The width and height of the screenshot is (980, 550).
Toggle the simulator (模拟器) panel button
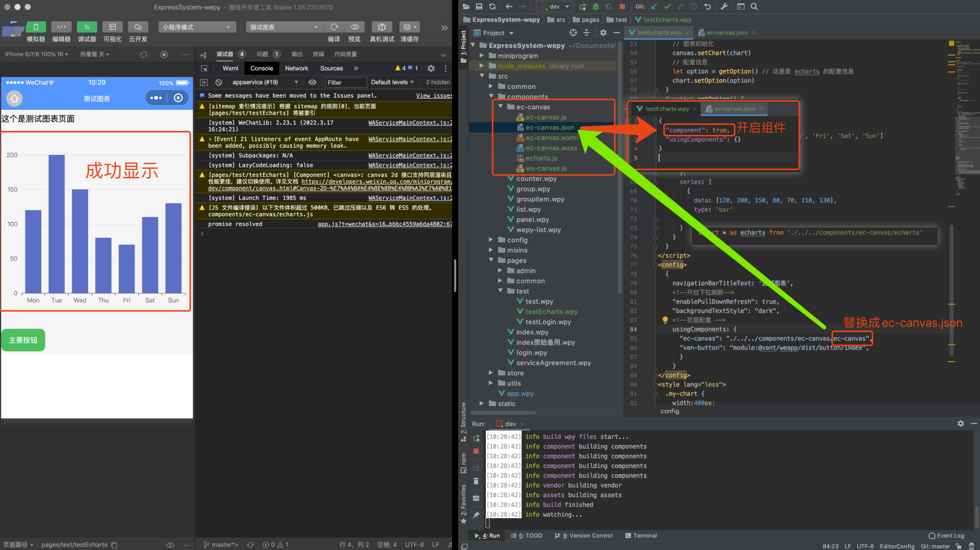36,27
